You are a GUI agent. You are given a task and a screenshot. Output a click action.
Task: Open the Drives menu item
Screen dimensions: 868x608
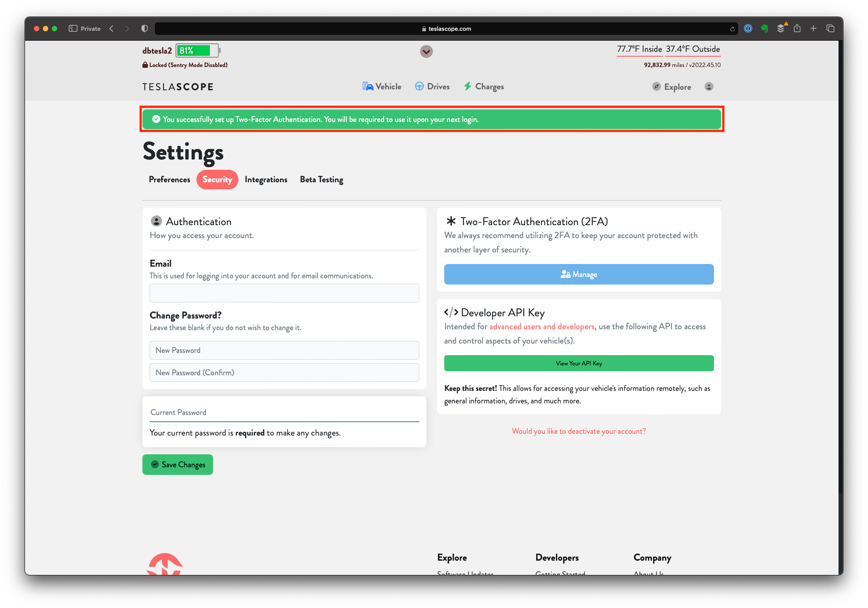pos(432,87)
